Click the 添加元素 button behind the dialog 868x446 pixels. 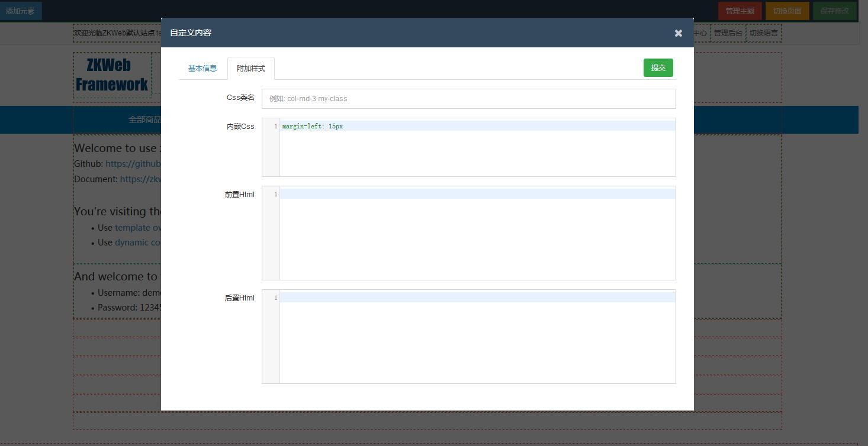point(20,11)
